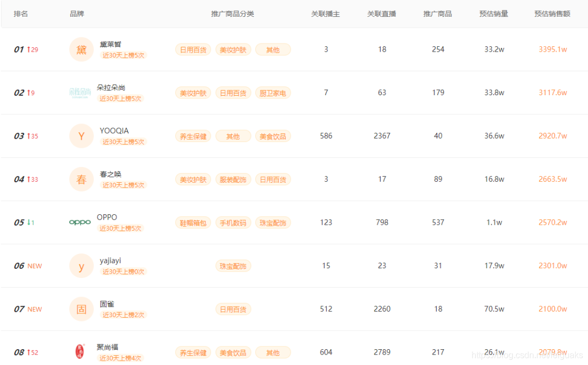Screen dimensions: 588x365
Task: Click the 其他 tag in YOOQIA row
Action: click(x=233, y=137)
